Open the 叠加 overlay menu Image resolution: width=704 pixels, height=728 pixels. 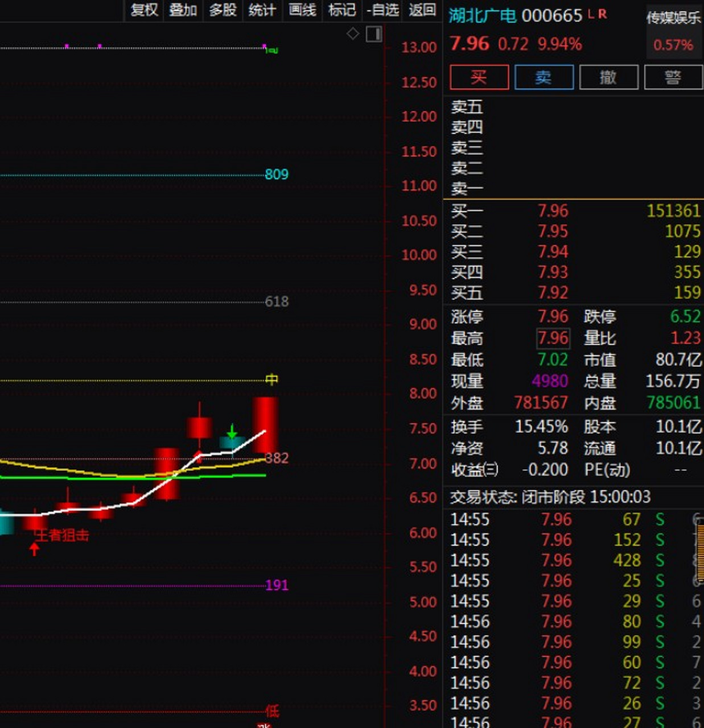coord(183,10)
